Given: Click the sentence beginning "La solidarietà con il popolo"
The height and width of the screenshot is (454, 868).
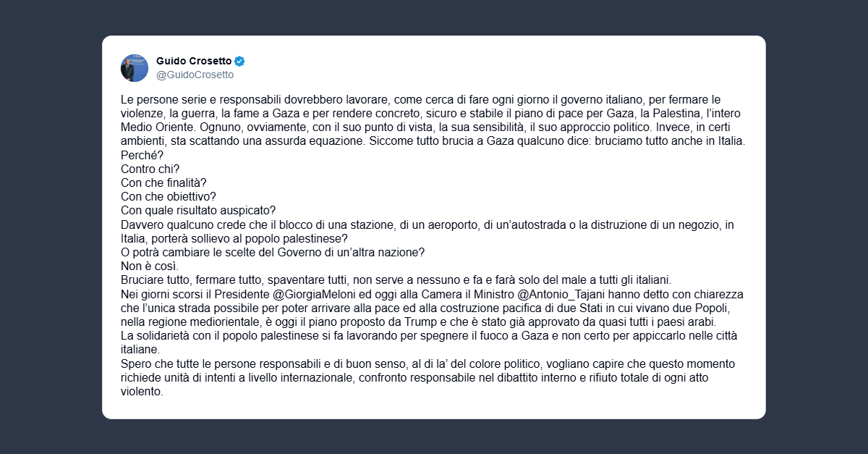Looking at the screenshot, I should click(362, 336).
